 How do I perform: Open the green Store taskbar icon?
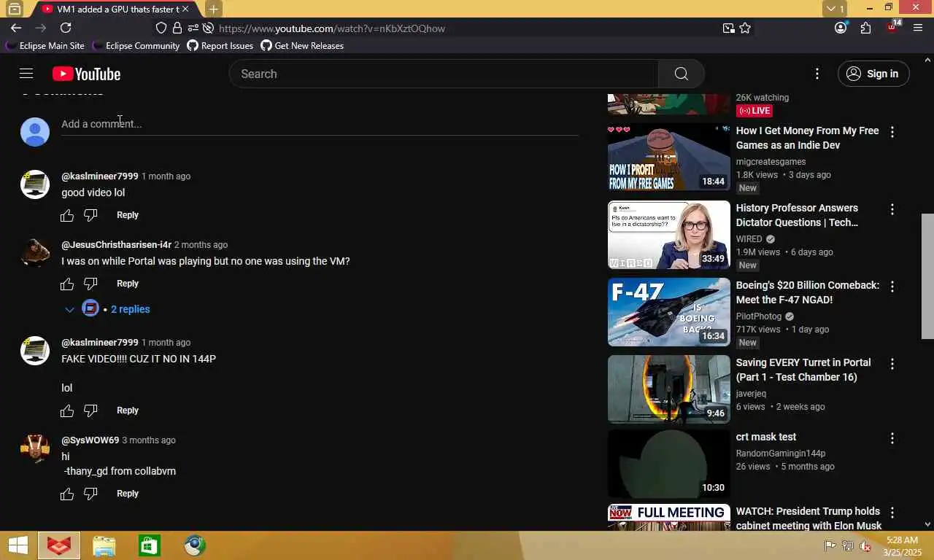click(150, 545)
